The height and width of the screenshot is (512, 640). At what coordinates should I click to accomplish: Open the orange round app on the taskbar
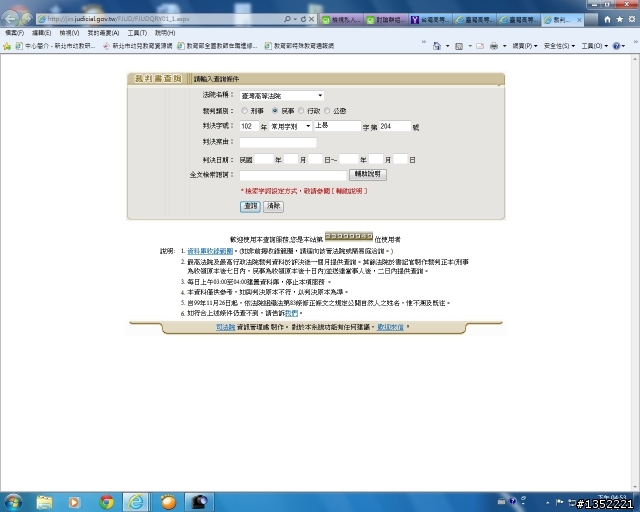tap(168, 502)
